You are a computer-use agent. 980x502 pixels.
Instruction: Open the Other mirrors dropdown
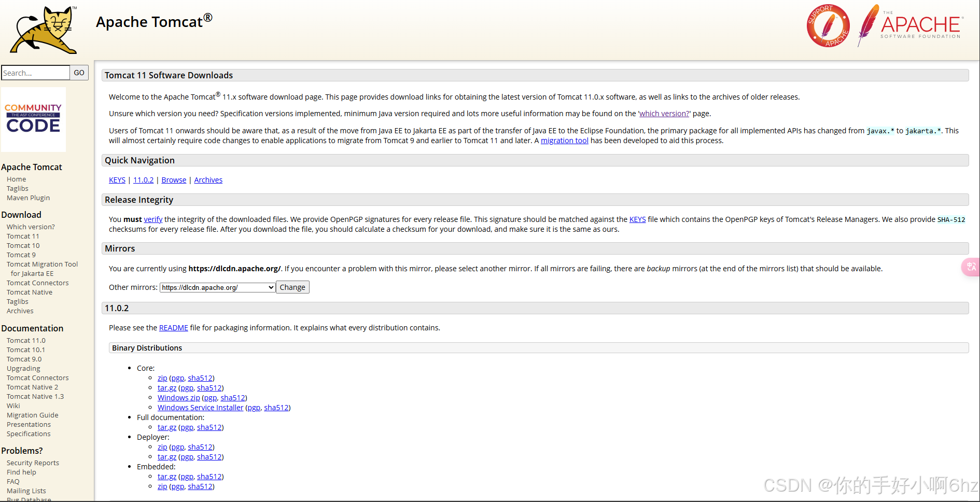coord(218,287)
